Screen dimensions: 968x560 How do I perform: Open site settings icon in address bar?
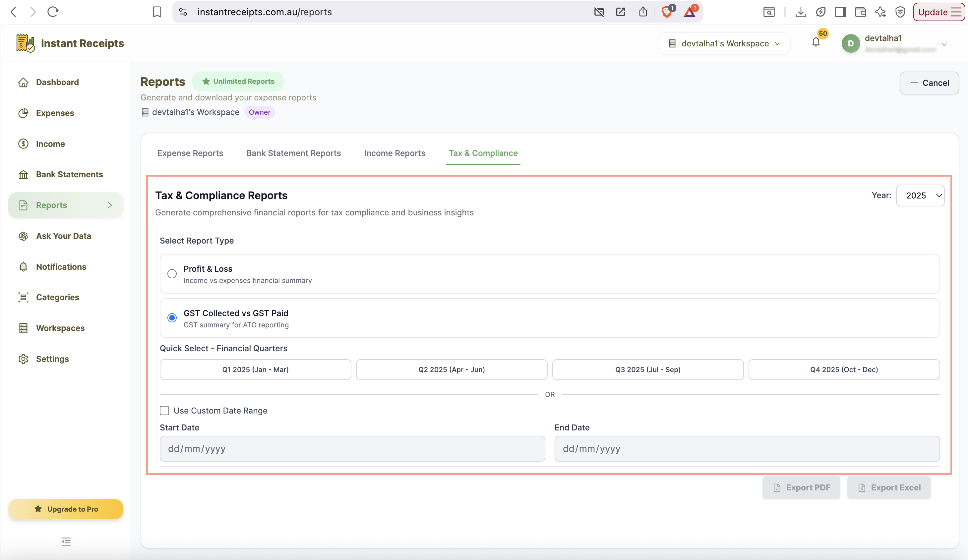coord(183,12)
